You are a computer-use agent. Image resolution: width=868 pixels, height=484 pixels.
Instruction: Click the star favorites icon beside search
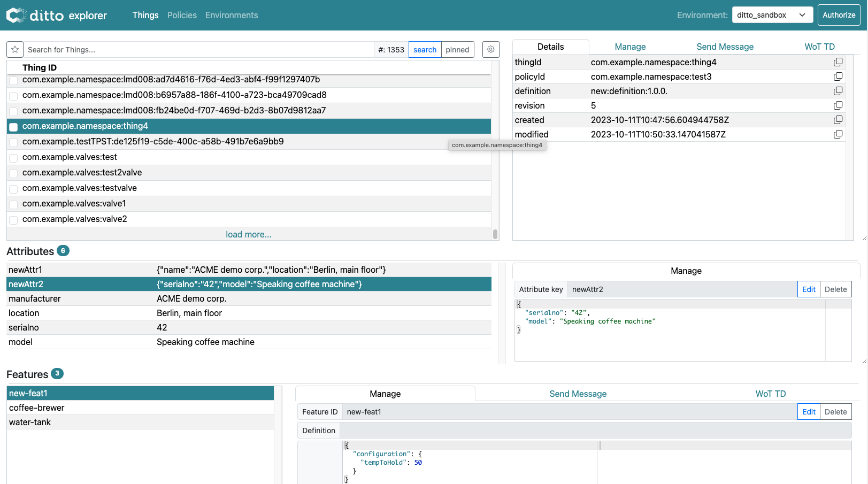(15, 50)
